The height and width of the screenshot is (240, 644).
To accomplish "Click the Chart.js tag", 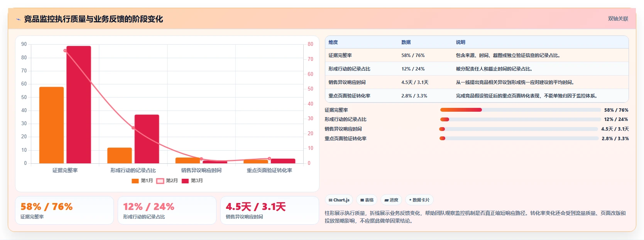I will (x=339, y=200).
